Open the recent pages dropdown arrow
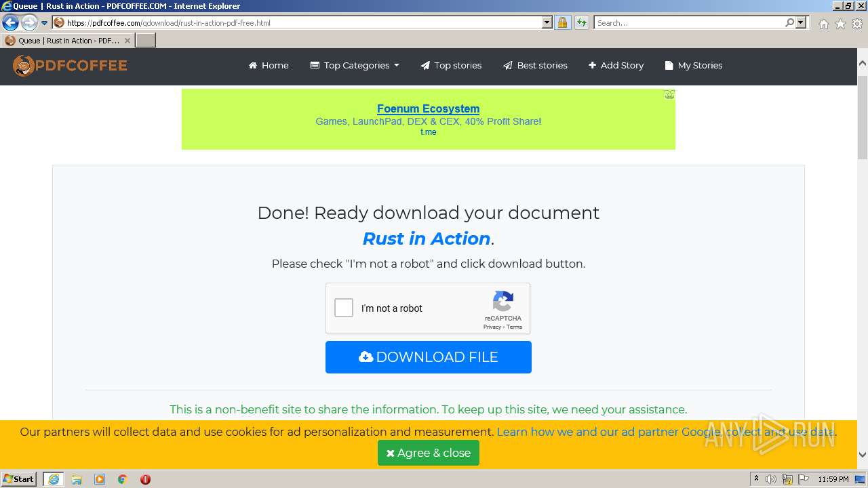 45,23
